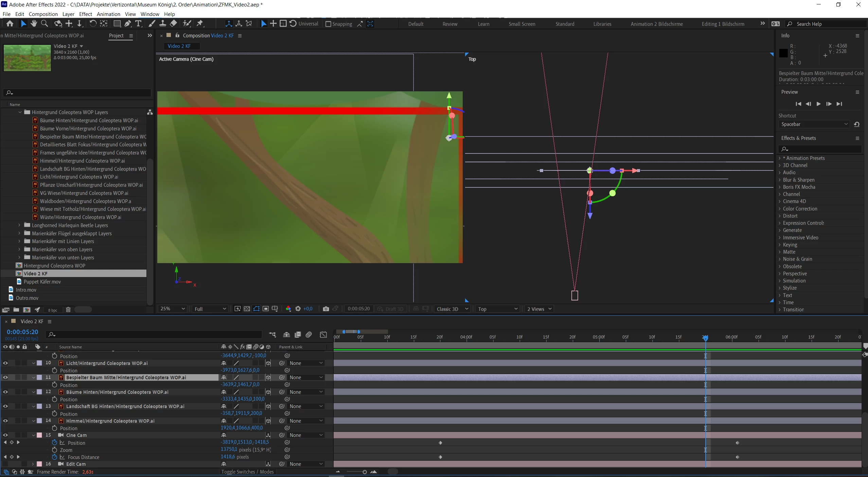Open the 25% magnification dropdown

click(173, 309)
